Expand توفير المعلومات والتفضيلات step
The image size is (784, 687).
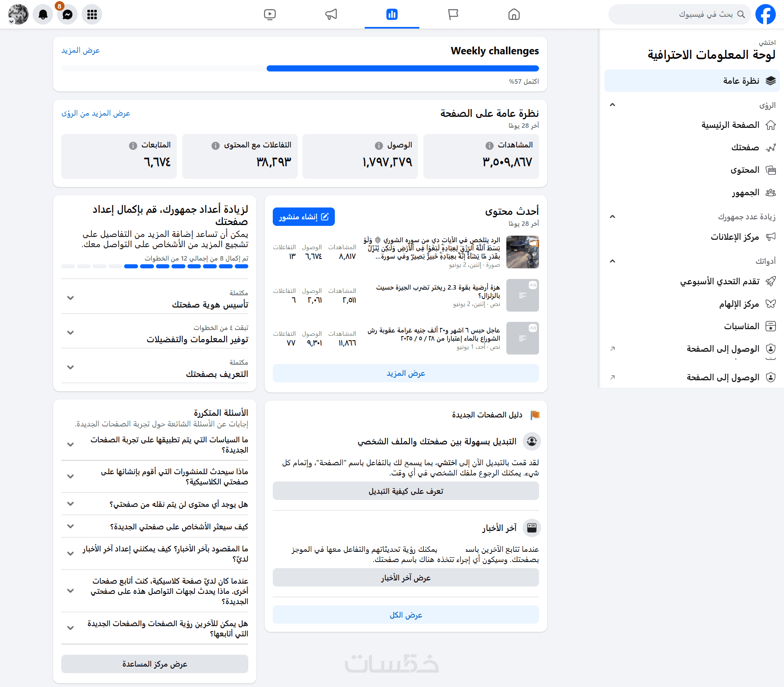coord(70,333)
